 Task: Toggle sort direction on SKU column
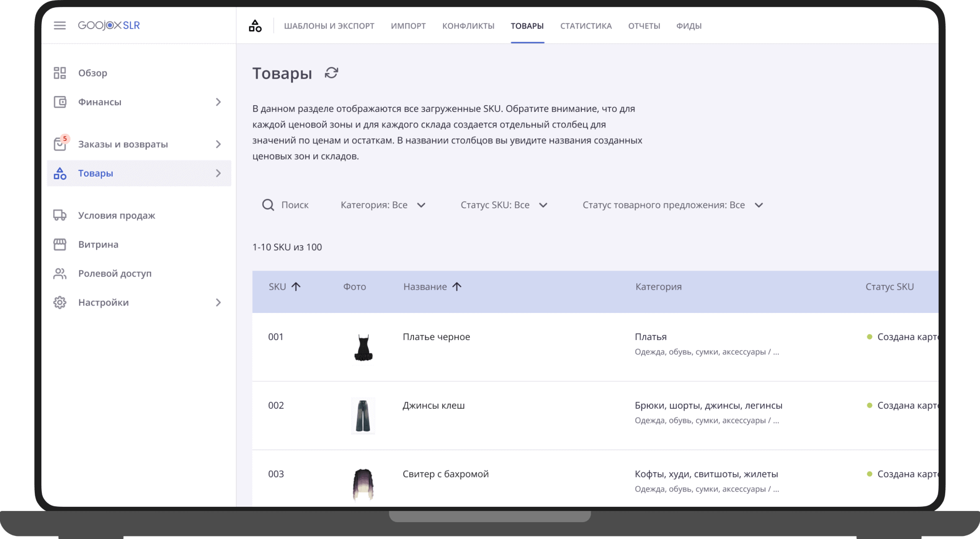click(x=297, y=286)
